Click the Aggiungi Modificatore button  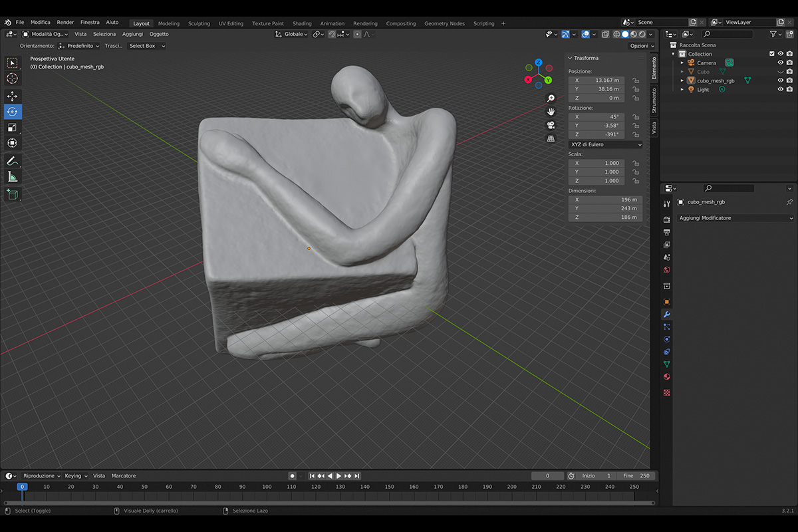735,218
